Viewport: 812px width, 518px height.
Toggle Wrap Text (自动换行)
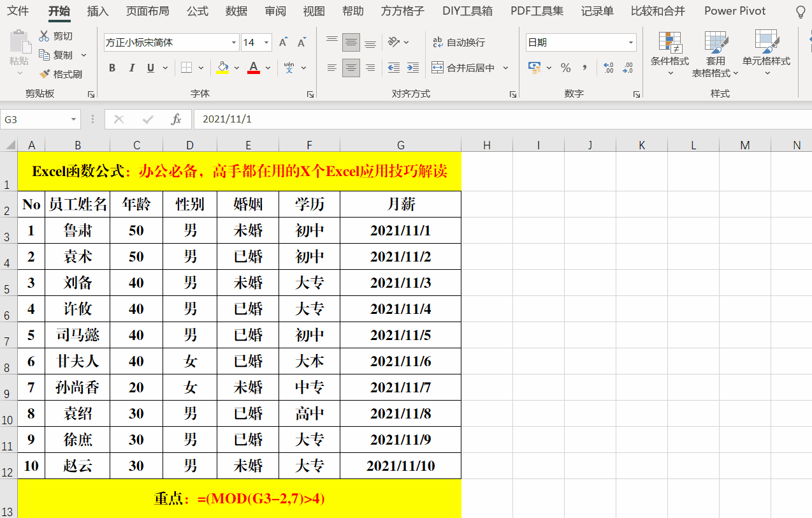[458, 42]
